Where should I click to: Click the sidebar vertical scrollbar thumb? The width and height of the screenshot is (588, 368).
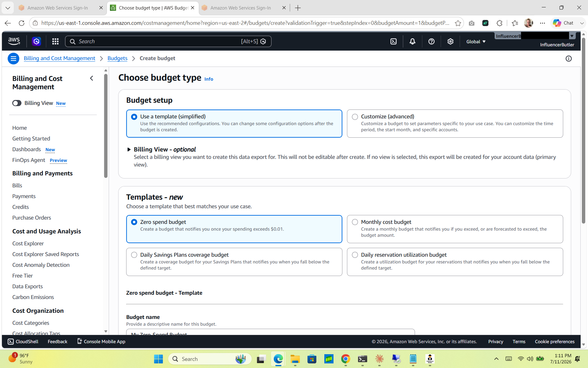tap(106, 126)
